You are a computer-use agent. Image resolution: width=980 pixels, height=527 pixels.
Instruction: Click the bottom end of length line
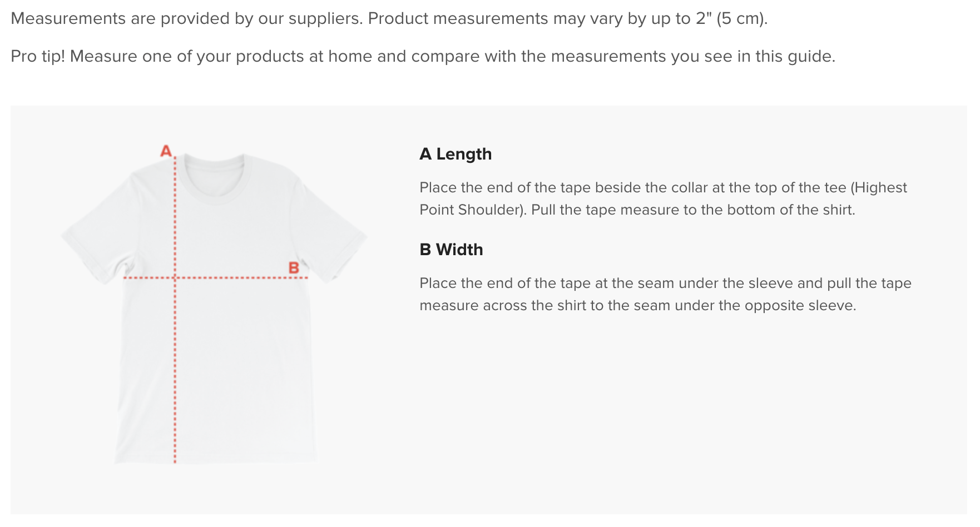tap(175, 461)
